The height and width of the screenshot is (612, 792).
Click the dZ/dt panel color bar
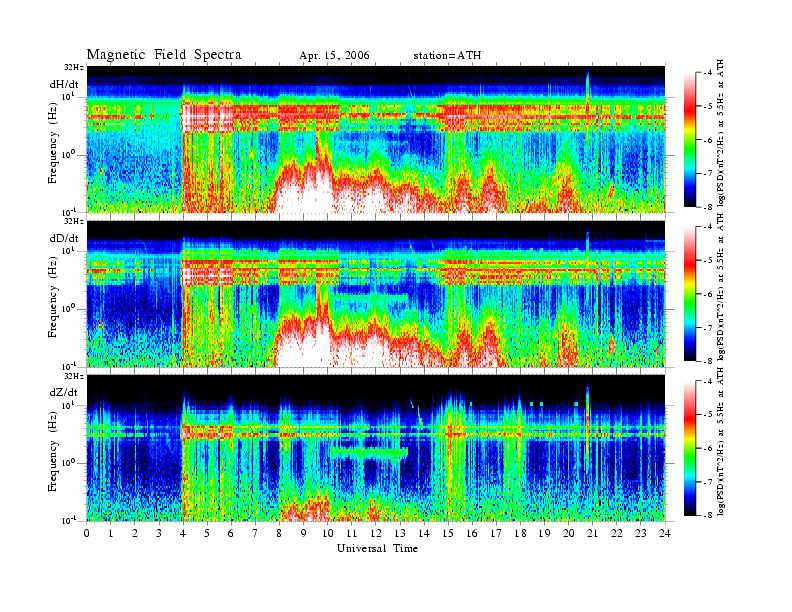click(x=690, y=448)
